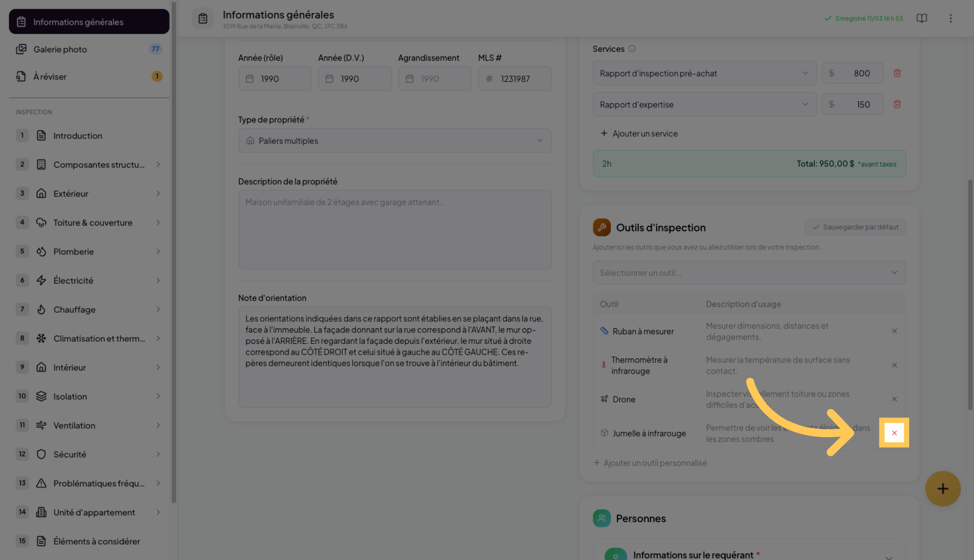Click trash icon for Rapport d'expertise
The height and width of the screenshot is (560, 974).
897,104
